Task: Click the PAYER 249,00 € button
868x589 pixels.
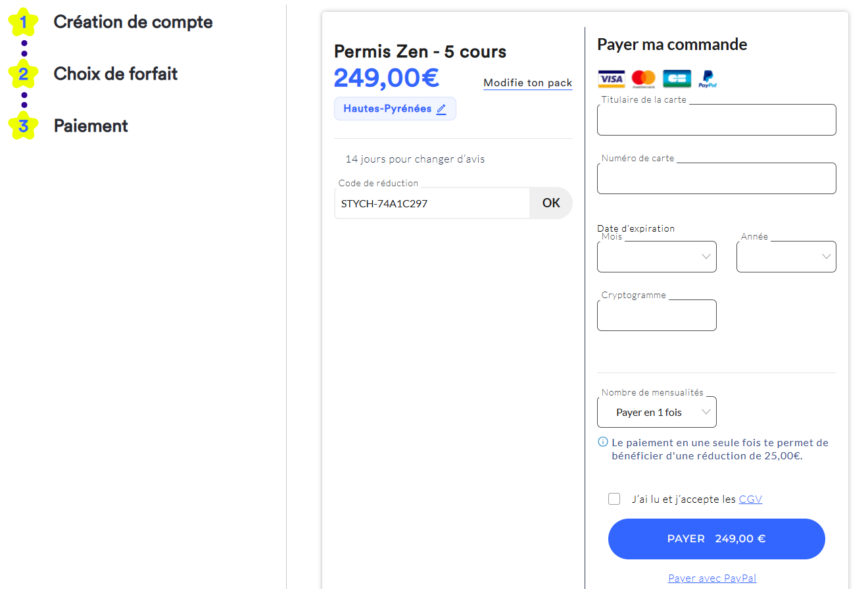Action: click(x=716, y=538)
